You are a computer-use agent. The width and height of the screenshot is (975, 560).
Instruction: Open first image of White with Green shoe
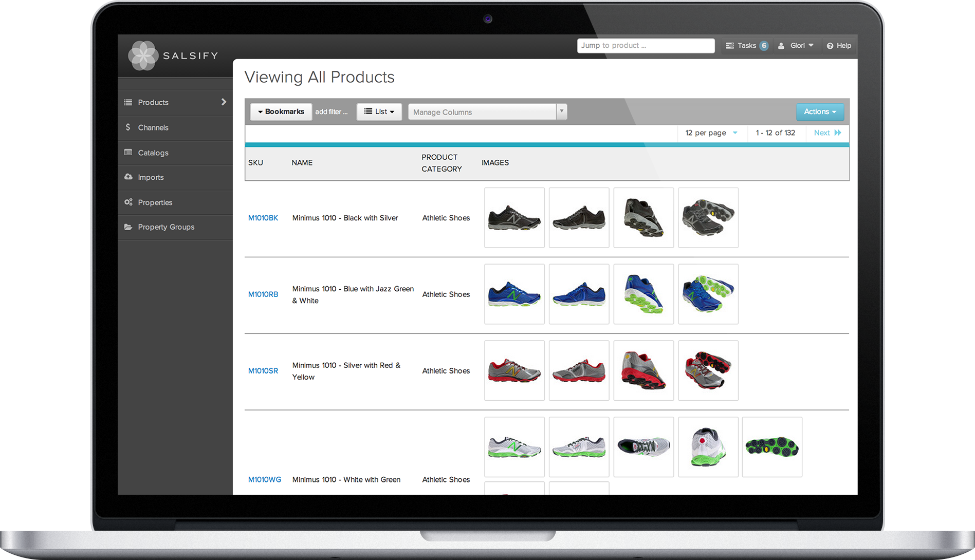click(x=514, y=447)
